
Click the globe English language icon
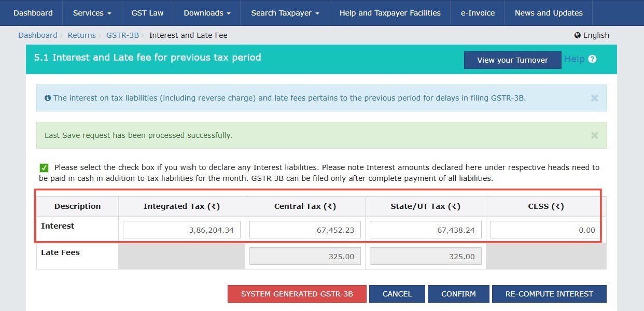[x=577, y=35]
